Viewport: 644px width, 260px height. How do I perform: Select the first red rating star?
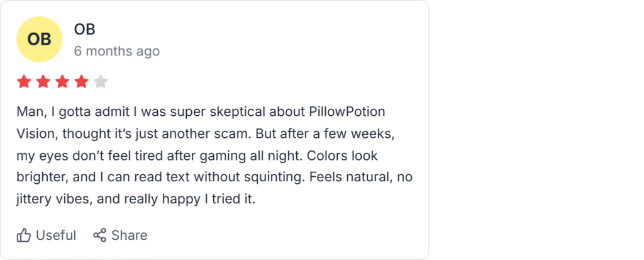click(x=24, y=82)
